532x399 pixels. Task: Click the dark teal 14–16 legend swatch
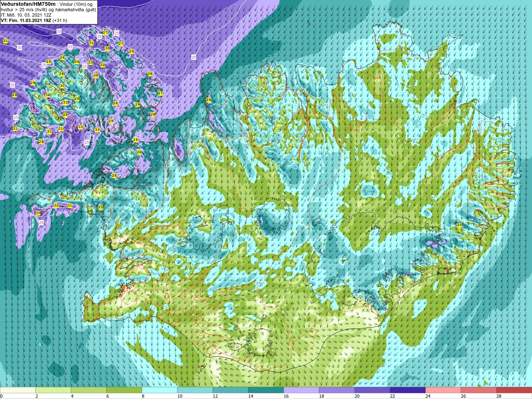266,390
